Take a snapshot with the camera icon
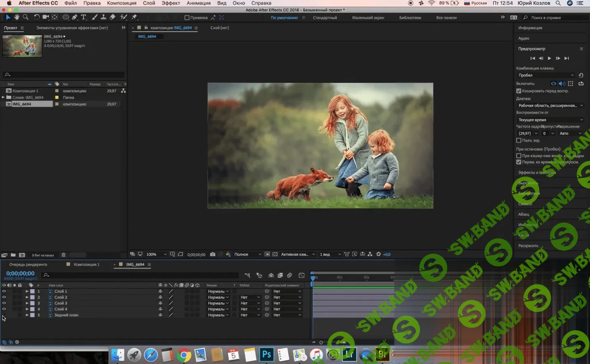This screenshot has height=364, width=590. coord(213,254)
